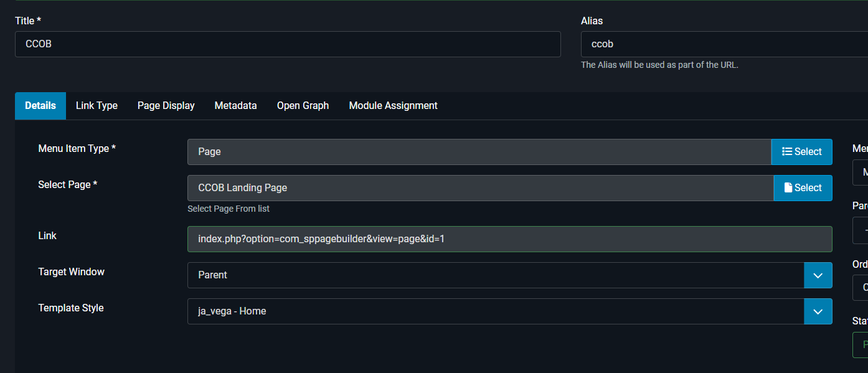Open the partially visible Ordering field at right edge

861,288
